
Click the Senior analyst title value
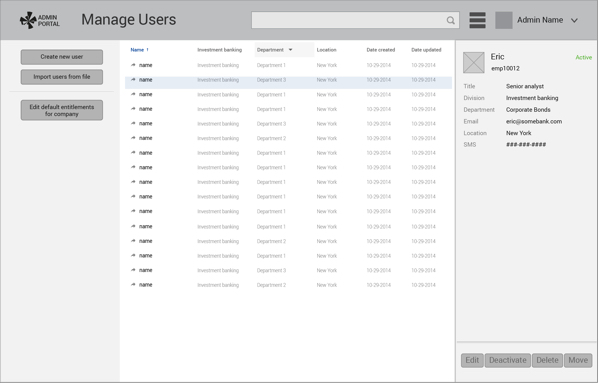point(525,86)
